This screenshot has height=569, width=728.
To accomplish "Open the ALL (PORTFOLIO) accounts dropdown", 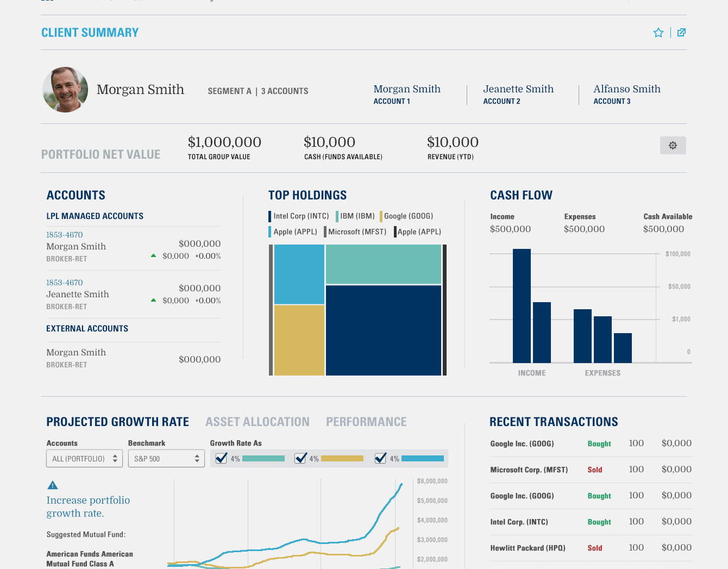I will pyautogui.click(x=84, y=459).
